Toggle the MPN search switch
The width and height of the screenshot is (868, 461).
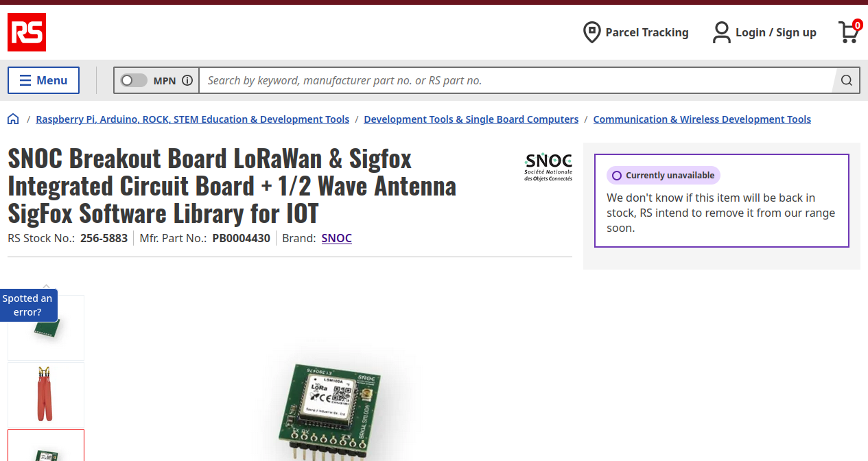pyautogui.click(x=134, y=80)
